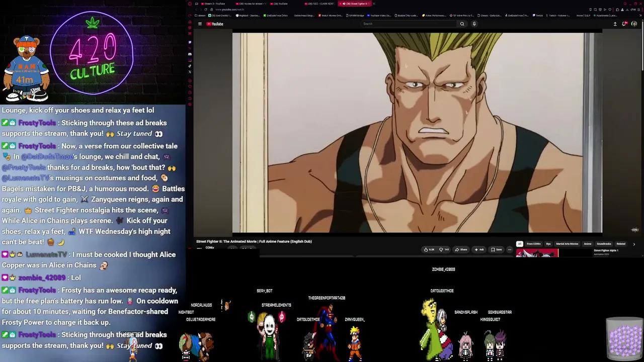644x362 pixels.
Task: Select the 'Street Fighter II' browser tab
Action: pyautogui.click(x=354, y=4)
